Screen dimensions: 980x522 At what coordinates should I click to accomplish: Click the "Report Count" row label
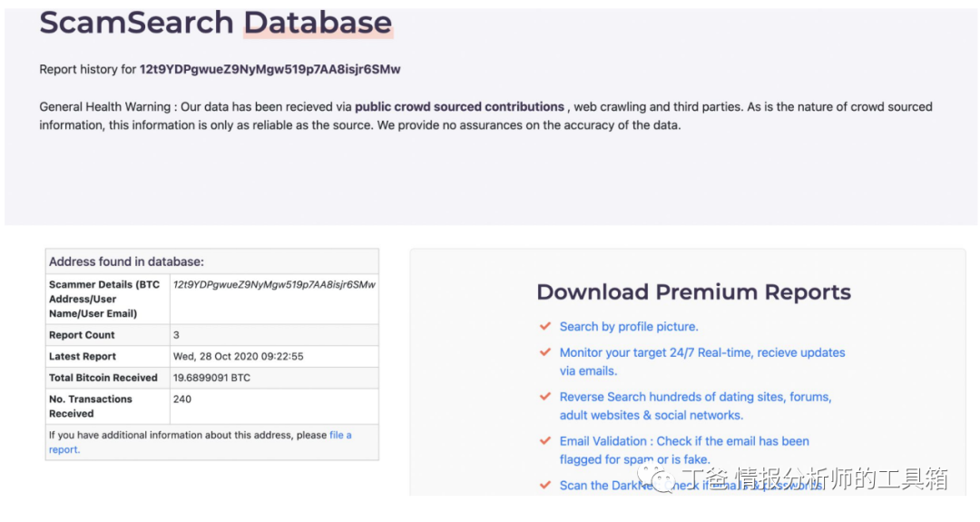click(82, 335)
